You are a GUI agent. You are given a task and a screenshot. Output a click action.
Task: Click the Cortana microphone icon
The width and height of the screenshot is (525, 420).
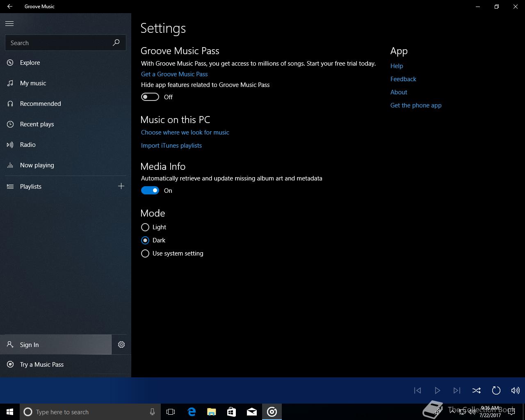(x=152, y=412)
